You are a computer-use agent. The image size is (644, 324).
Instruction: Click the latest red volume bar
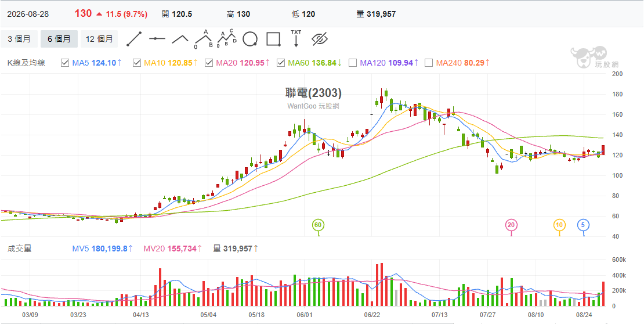tap(603, 294)
